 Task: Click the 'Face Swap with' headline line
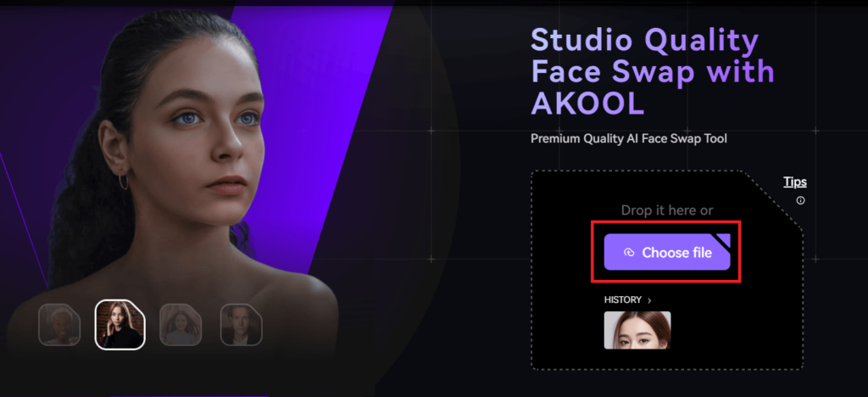(652, 71)
